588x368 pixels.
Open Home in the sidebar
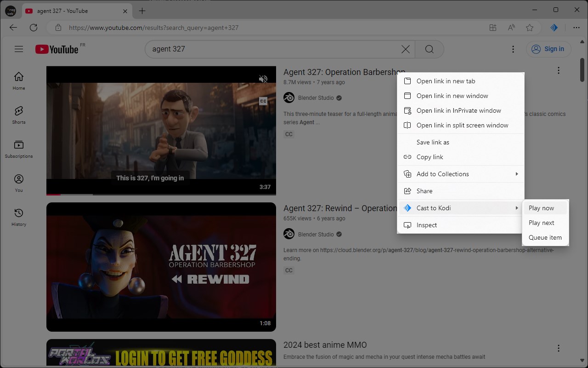tap(19, 80)
